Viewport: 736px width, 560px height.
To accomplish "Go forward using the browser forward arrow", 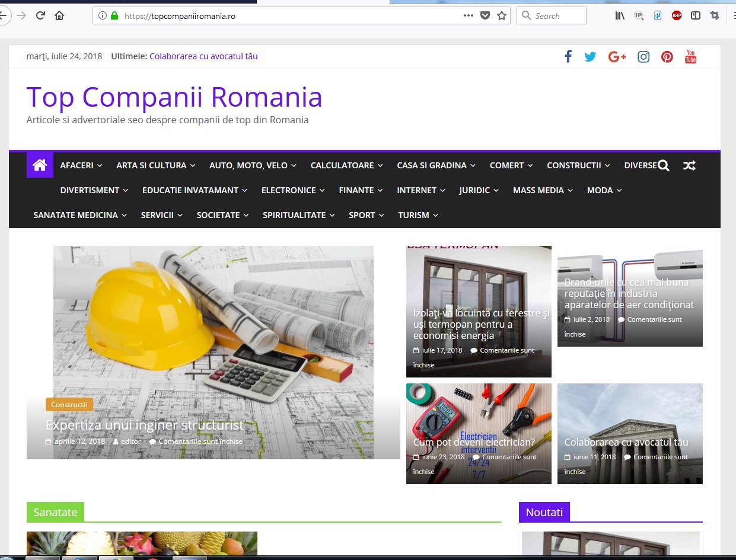I will coord(21,16).
